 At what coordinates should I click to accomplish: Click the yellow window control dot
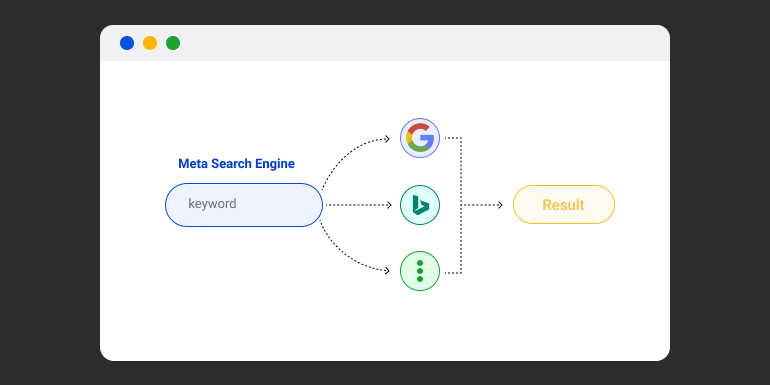tap(150, 43)
